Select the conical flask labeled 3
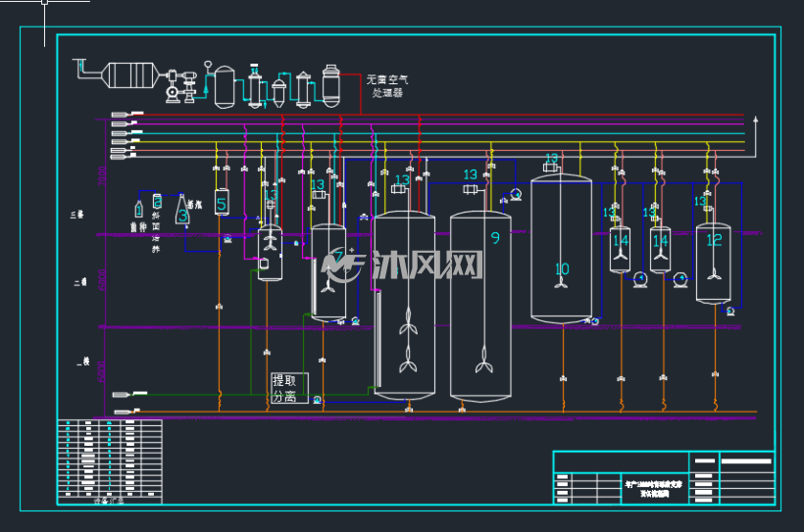804x532 pixels. click(x=182, y=210)
